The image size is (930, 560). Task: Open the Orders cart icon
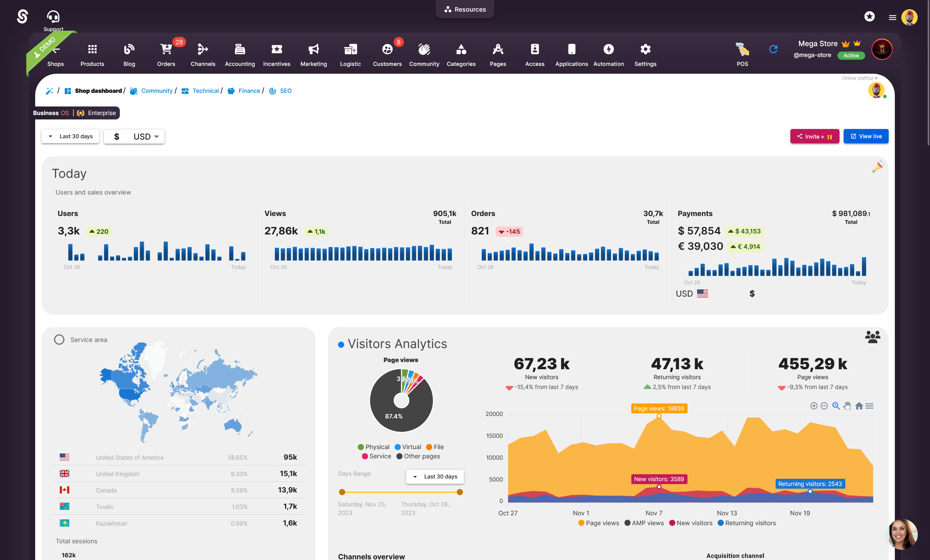(166, 49)
